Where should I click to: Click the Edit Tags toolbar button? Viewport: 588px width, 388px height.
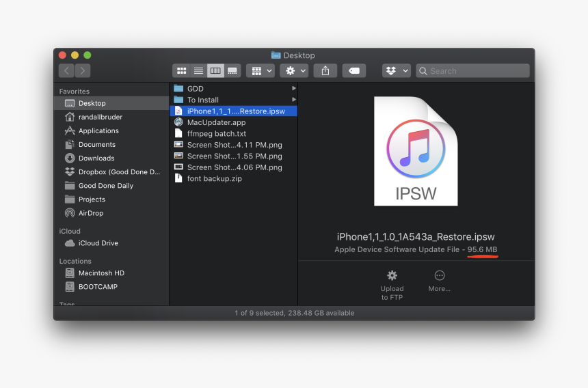[x=354, y=71]
